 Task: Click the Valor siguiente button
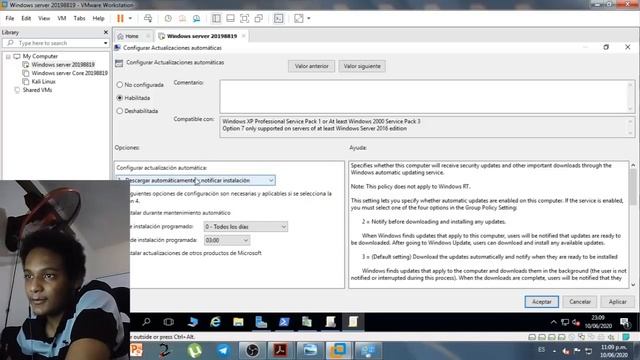(x=362, y=66)
